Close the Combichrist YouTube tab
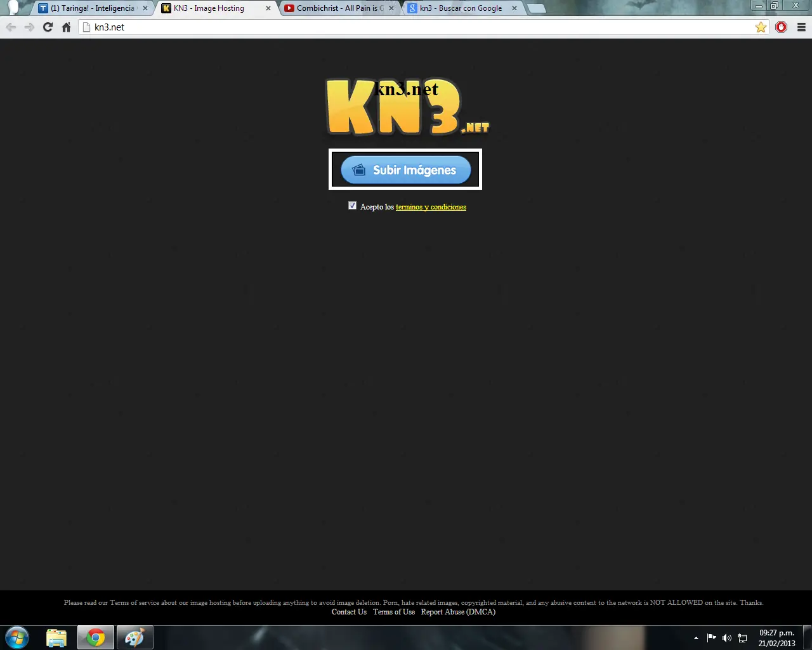Screen dimensions: 812x650 pos(391,8)
